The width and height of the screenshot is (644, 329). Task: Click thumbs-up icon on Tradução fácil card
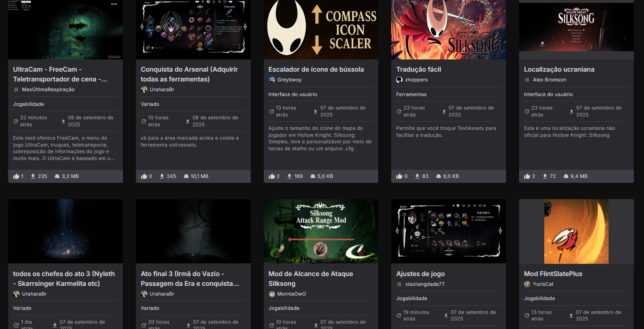tap(399, 176)
